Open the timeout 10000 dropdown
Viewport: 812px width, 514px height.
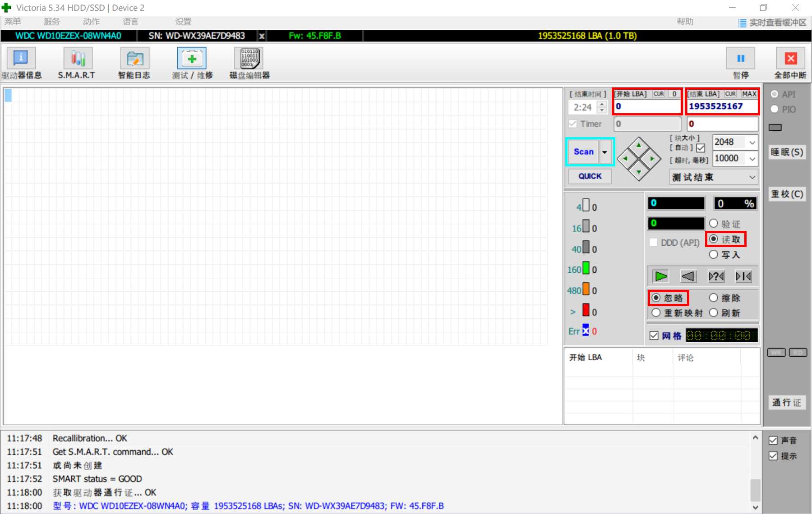point(752,159)
